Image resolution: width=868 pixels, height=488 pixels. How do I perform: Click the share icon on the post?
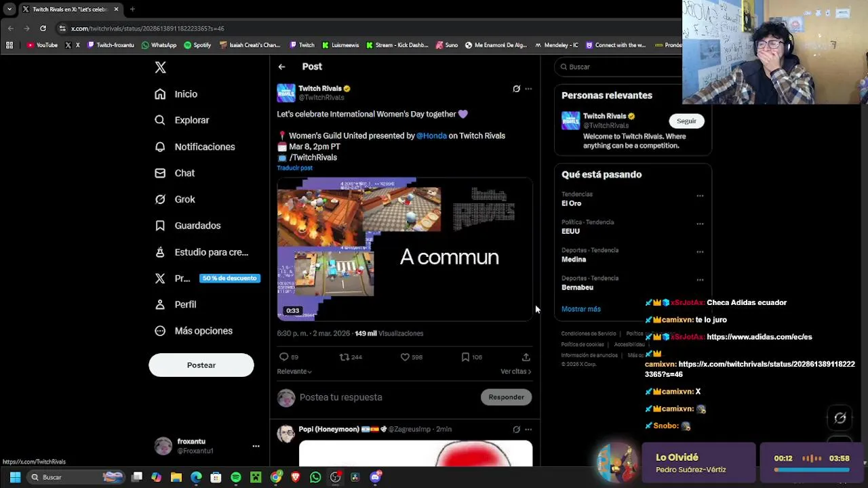(x=526, y=357)
